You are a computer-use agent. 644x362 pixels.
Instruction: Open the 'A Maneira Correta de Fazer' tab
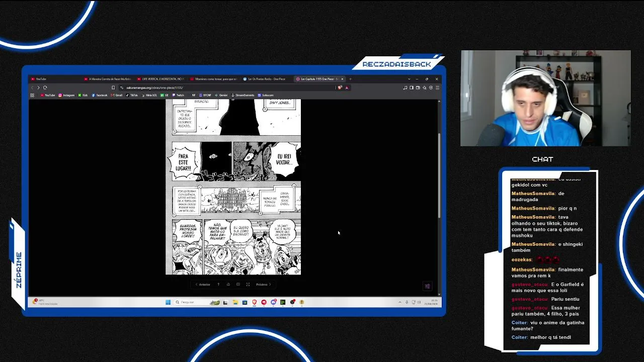pyautogui.click(x=107, y=79)
